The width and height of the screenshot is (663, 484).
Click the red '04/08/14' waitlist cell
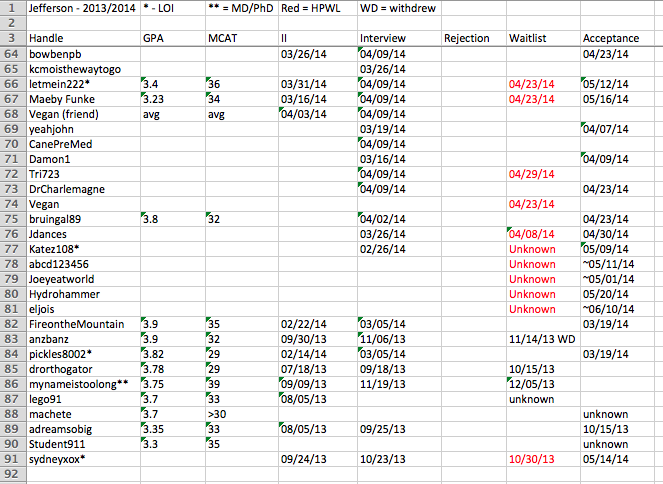[x=543, y=234]
